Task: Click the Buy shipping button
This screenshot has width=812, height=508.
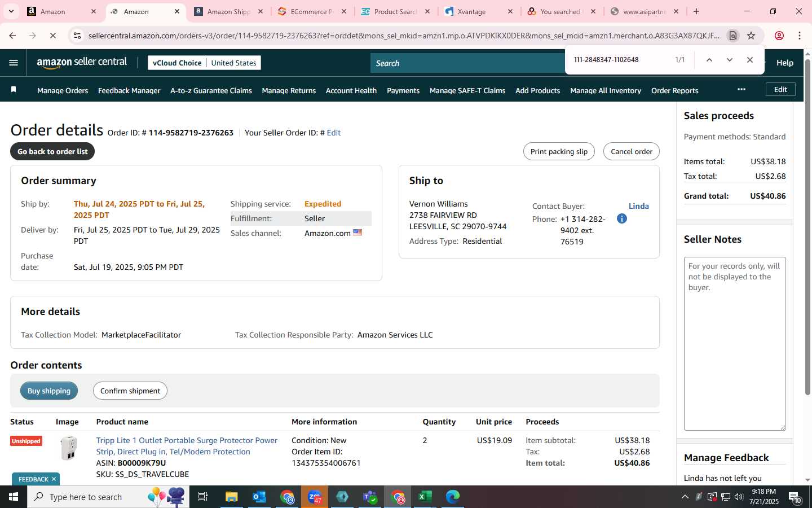Action: (x=49, y=391)
